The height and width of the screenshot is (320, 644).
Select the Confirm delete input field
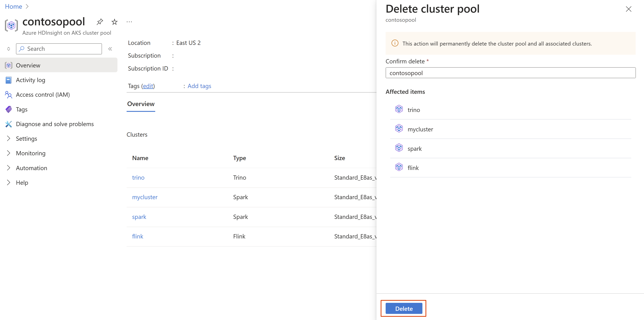click(x=509, y=73)
